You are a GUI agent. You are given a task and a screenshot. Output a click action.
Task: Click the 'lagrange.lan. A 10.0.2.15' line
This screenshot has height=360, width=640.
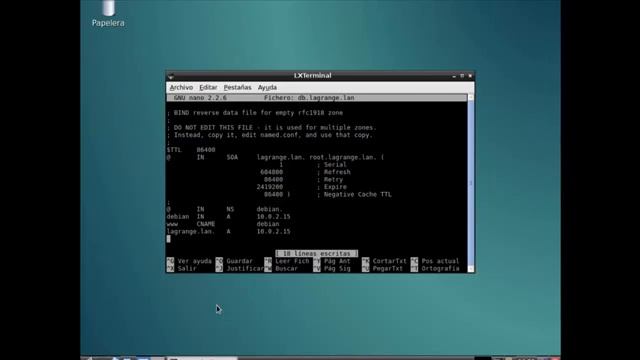pyautogui.click(x=229, y=231)
